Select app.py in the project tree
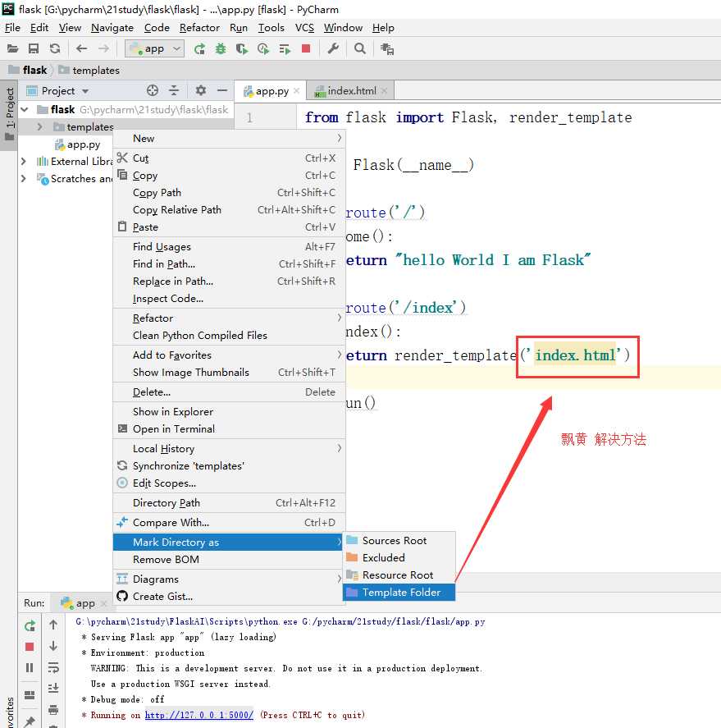 [77, 144]
